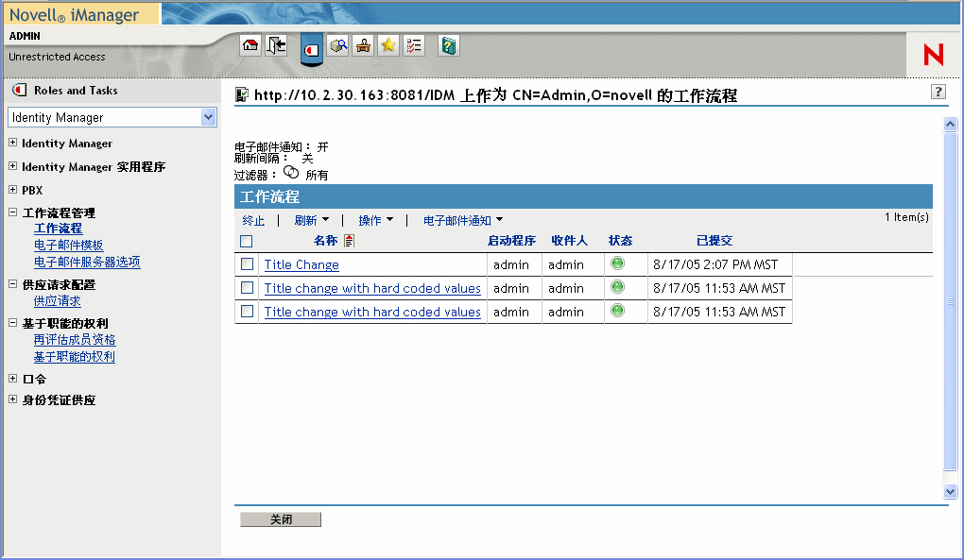Screen dimensions: 964x560
Task: Toggle the select-all checkbox in table header
Action: point(247,241)
